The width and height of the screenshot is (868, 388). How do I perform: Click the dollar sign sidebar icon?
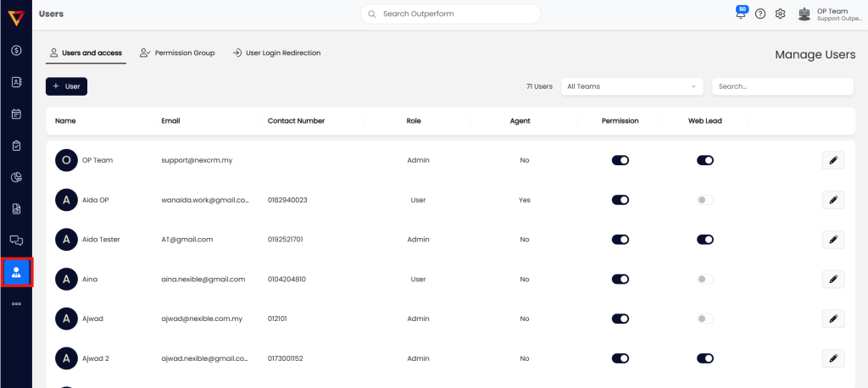click(16, 51)
